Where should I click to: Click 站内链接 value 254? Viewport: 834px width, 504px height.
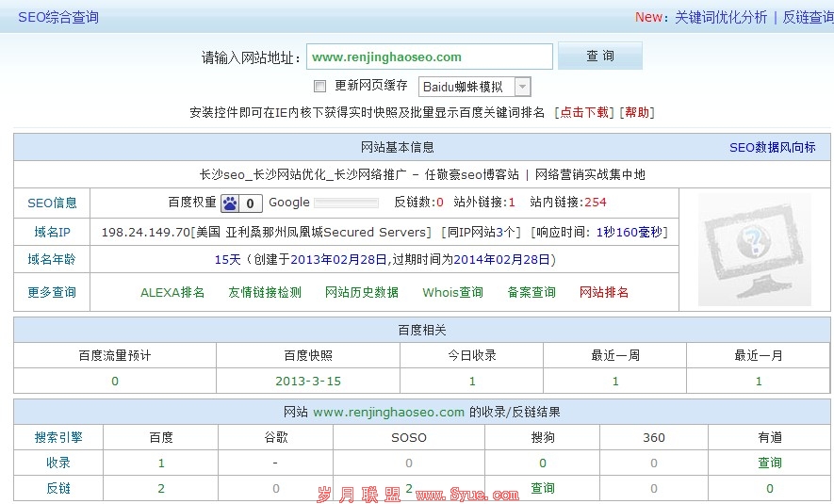coord(596,203)
